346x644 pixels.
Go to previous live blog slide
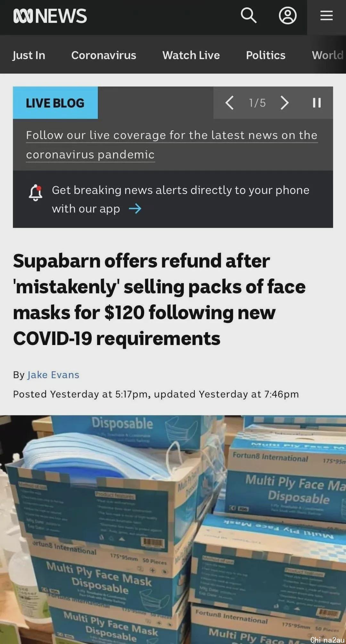coord(229,103)
